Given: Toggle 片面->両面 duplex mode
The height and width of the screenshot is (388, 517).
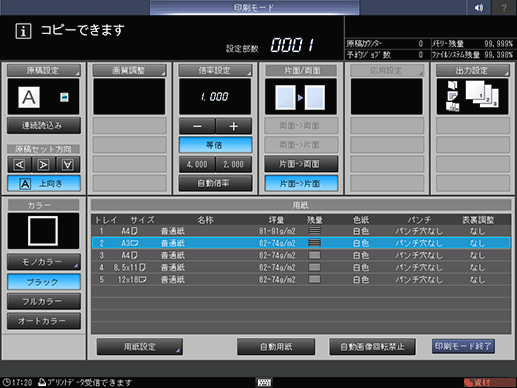Looking at the screenshot, I should [301, 164].
